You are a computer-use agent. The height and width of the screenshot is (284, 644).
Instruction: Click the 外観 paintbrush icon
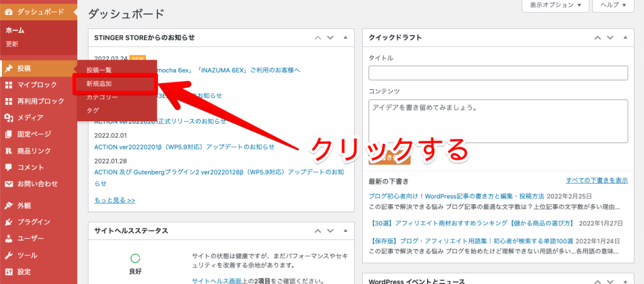9,205
